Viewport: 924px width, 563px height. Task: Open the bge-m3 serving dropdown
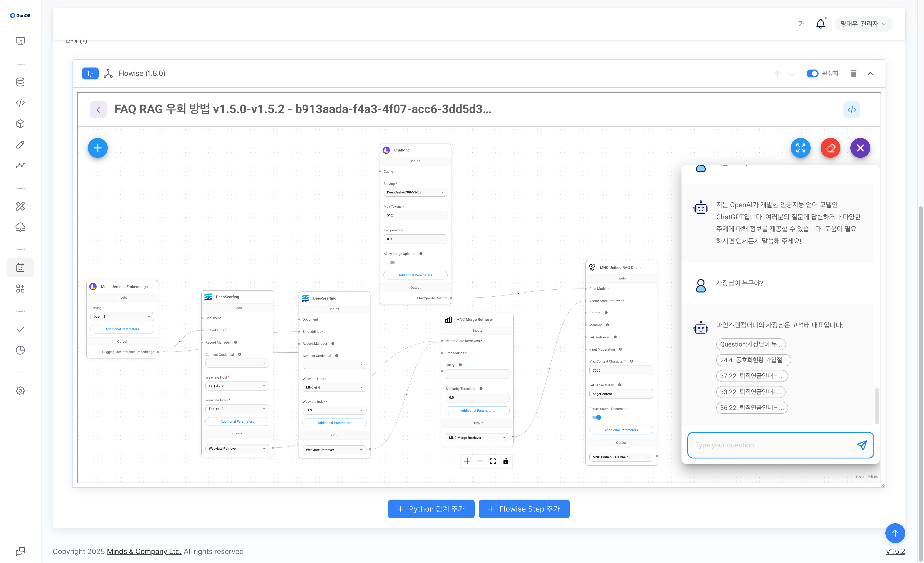point(122,316)
